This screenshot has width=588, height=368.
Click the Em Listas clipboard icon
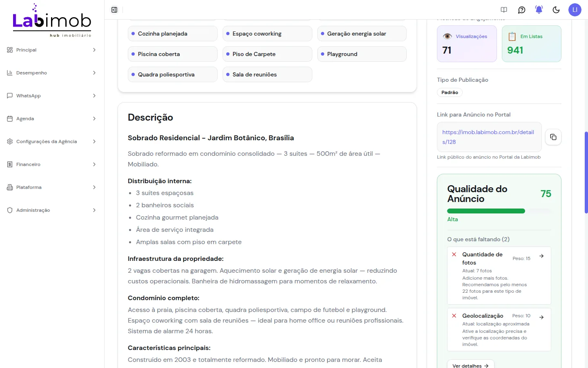point(512,36)
